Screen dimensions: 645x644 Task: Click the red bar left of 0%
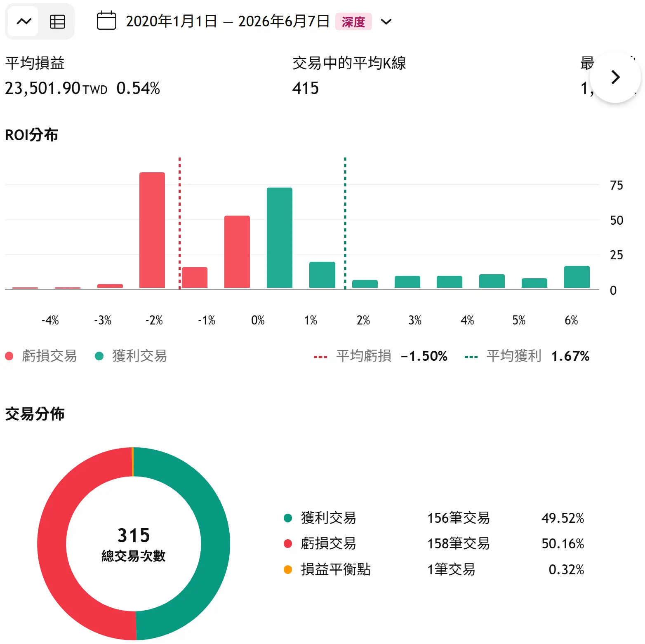[x=237, y=251]
